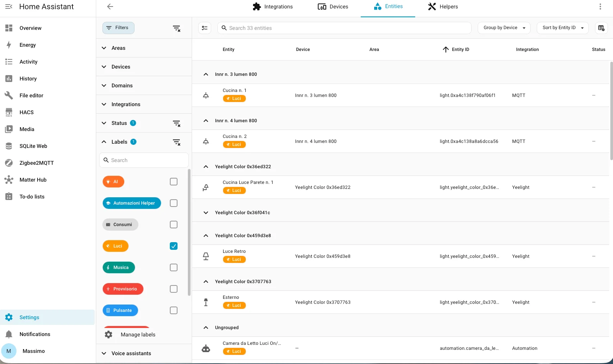Image resolution: width=613 pixels, height=364 pixels.
Task: Click the Luci label chip in the filter list
Action: coord(115,246)
